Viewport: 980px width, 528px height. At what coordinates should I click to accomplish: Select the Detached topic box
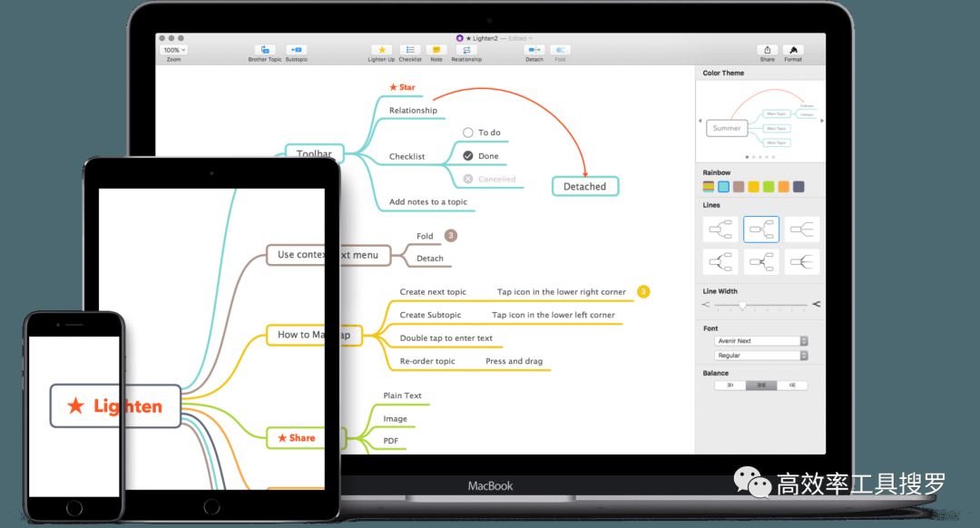585,186
